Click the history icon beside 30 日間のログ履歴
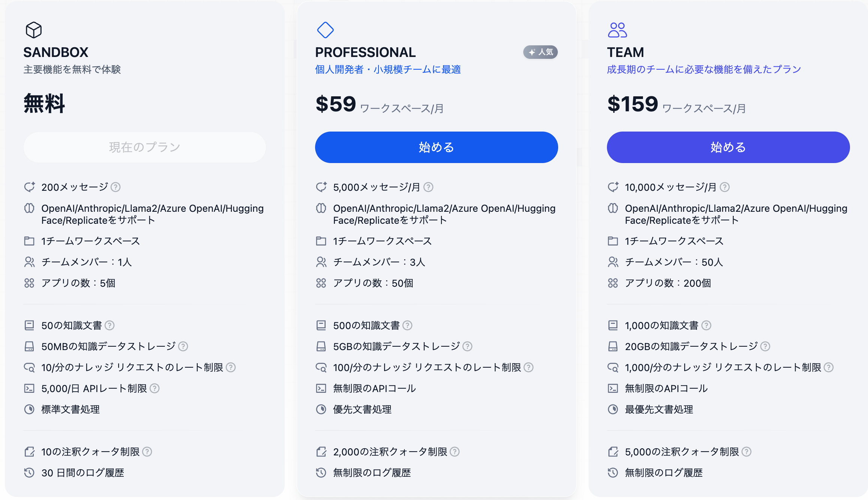Screen dimensions: 868x500 pos(30,473)
